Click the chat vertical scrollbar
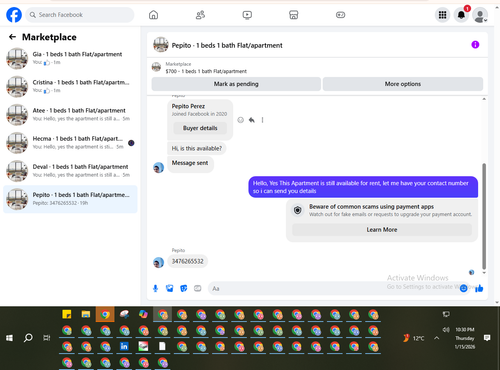The width and height of the screenshot is (500, 370). 484,216
